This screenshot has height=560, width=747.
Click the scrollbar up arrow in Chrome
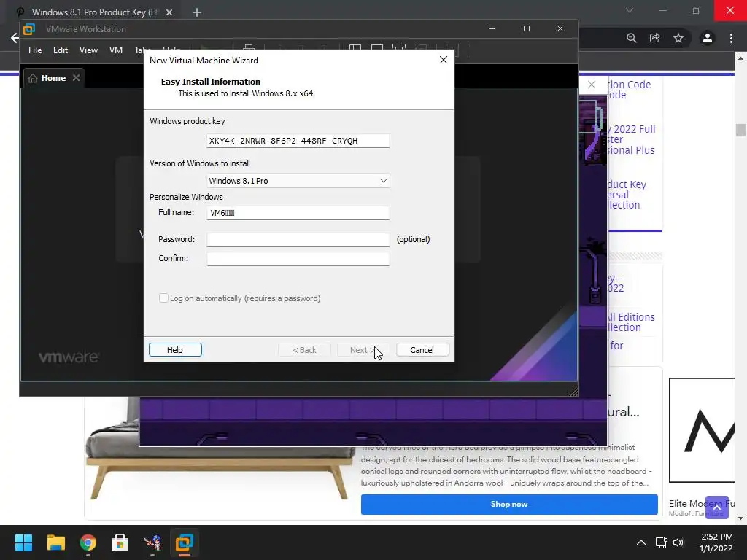point(740,58)
